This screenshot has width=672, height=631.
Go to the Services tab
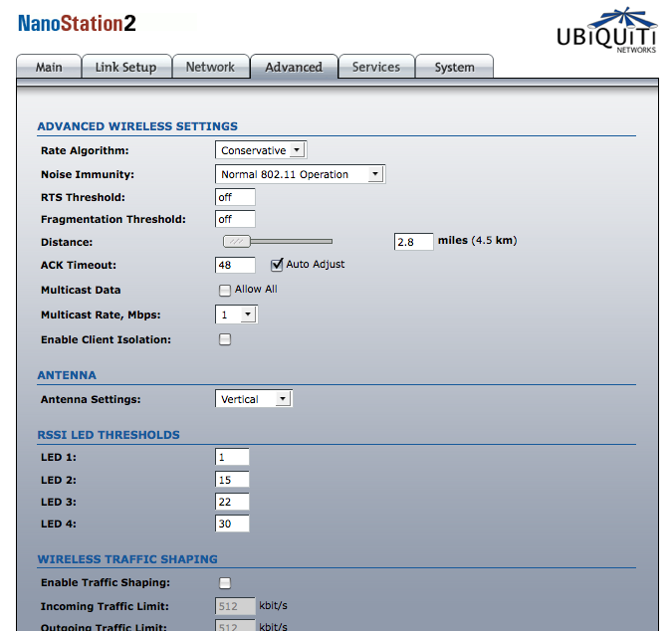pyautogui.click(x=376, y=67)
